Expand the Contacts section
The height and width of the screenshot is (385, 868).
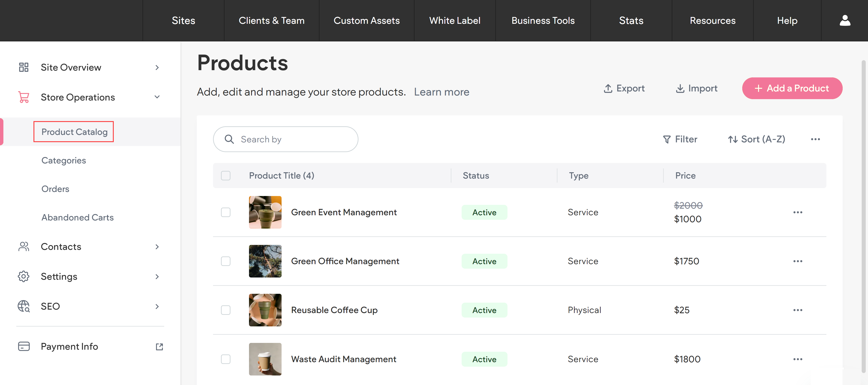pos(157,246)
